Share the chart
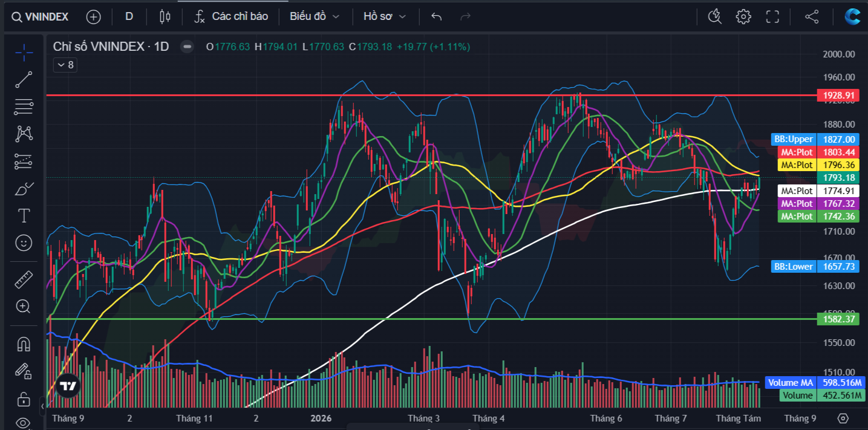Image resolution: width=868 pixels, height=430 pixels. click(x=812, y=16)
